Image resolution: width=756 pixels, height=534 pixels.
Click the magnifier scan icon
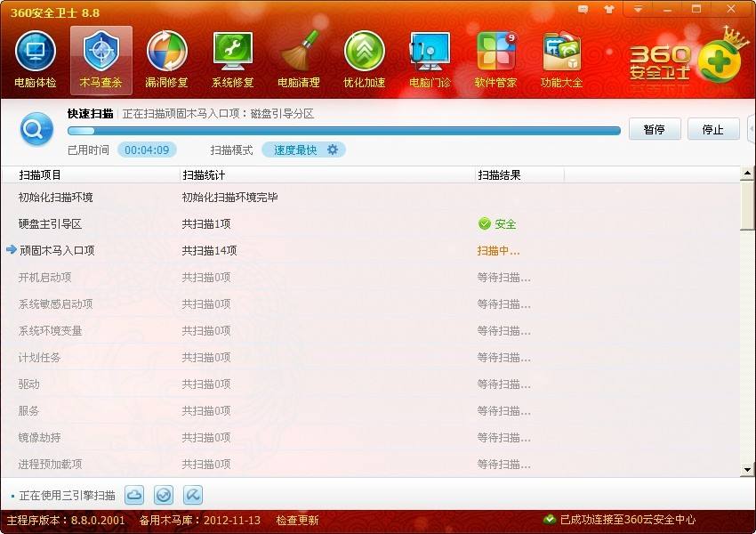(x=36, y=129)
